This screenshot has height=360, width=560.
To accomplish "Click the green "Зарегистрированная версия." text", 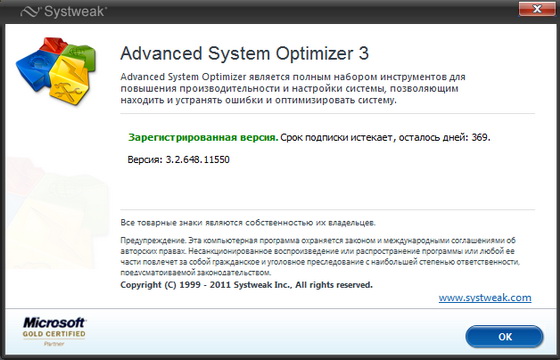I will click(x=203, y=138).
